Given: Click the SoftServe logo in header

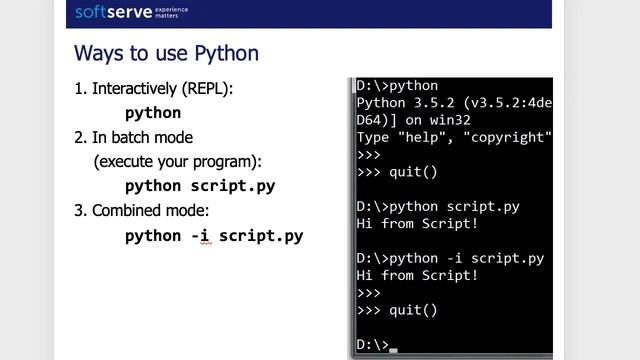Looking at the screenshot, I should click(131, 12).
